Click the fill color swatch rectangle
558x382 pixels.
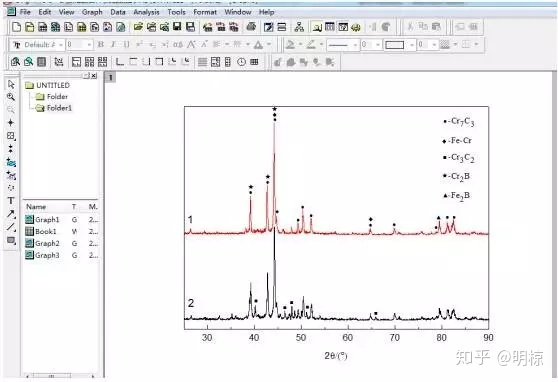394,45
